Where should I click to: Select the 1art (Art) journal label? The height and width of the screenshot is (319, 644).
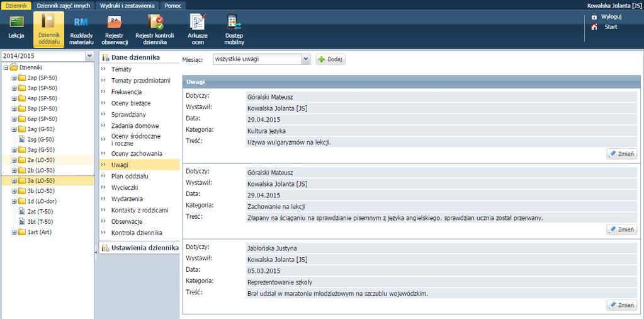(x=40, y=232)
